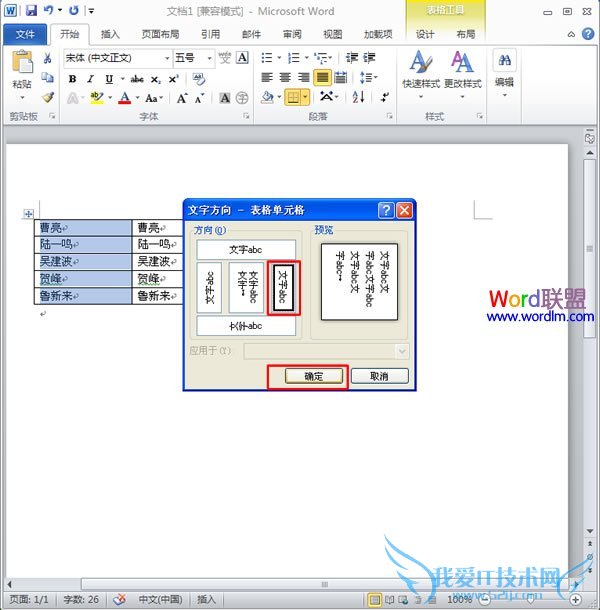This screenshot has height=610, width=600.
Task: Toggle Underline formatting
Action: click(x=109, y=79)
